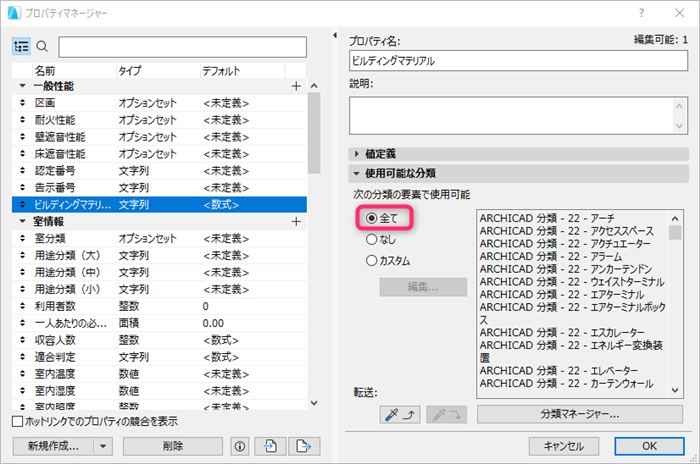Select the 用途分類（小） property row

159,289
